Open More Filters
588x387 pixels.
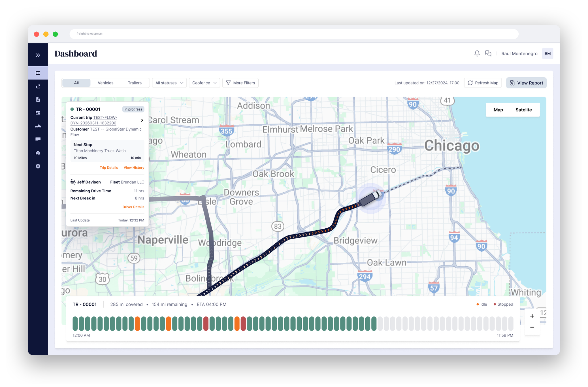click(x=240, y=83)
